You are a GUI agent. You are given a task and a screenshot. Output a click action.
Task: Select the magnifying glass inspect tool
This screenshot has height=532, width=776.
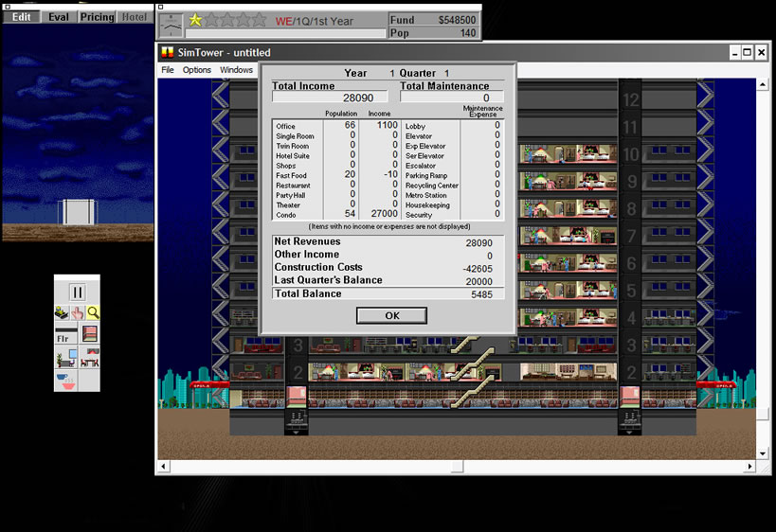pos(93,312)
